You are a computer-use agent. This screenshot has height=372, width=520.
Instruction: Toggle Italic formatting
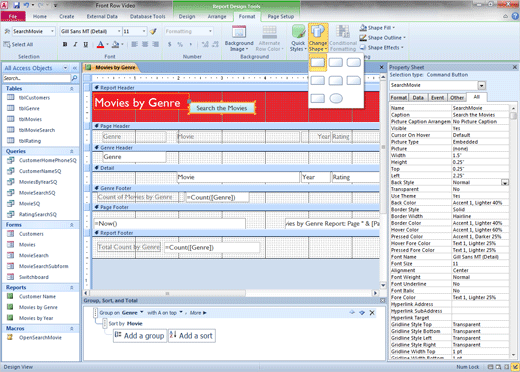[75, 44]
